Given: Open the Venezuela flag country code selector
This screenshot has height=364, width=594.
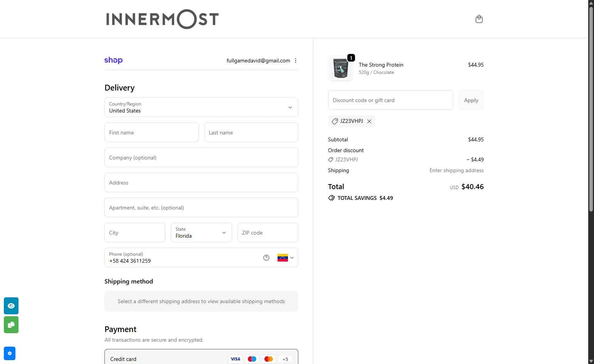Looking at the screenshot, I should [x=286, y=258].
